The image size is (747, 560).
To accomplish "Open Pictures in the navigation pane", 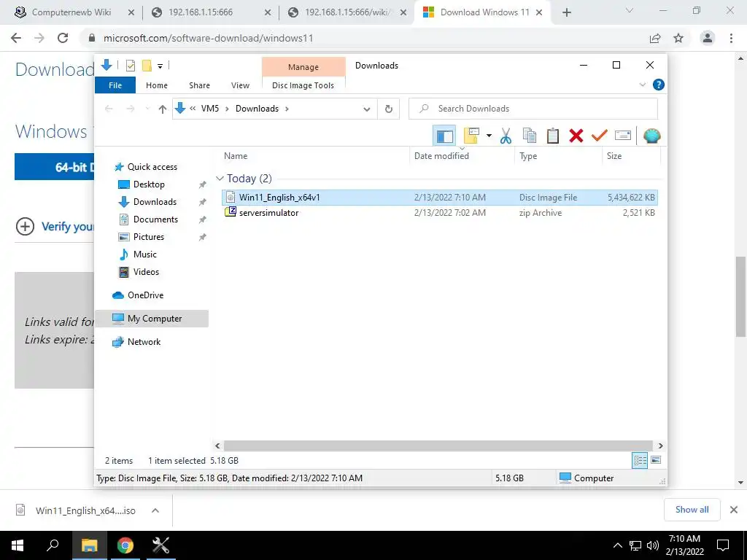I will [148, 237].
